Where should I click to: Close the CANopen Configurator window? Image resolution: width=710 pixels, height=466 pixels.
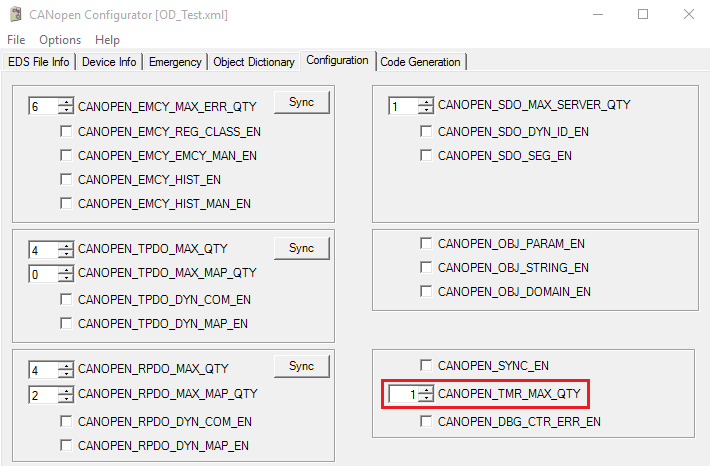pyautogui.click(x=689, y=14)
